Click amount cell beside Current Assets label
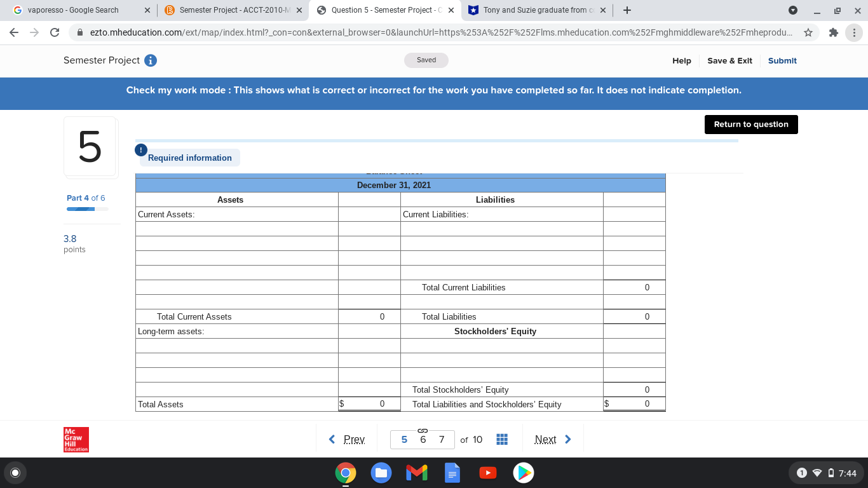The height and width of the screenshot is (488, 868). click(x=369, y=214)
